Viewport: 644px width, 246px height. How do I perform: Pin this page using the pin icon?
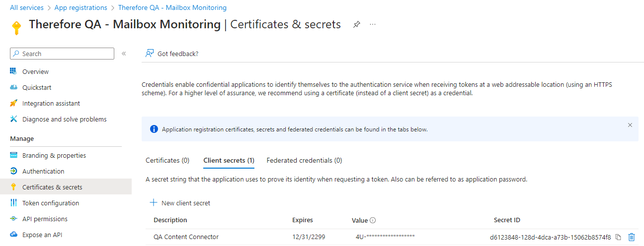[x=356, y=24]
